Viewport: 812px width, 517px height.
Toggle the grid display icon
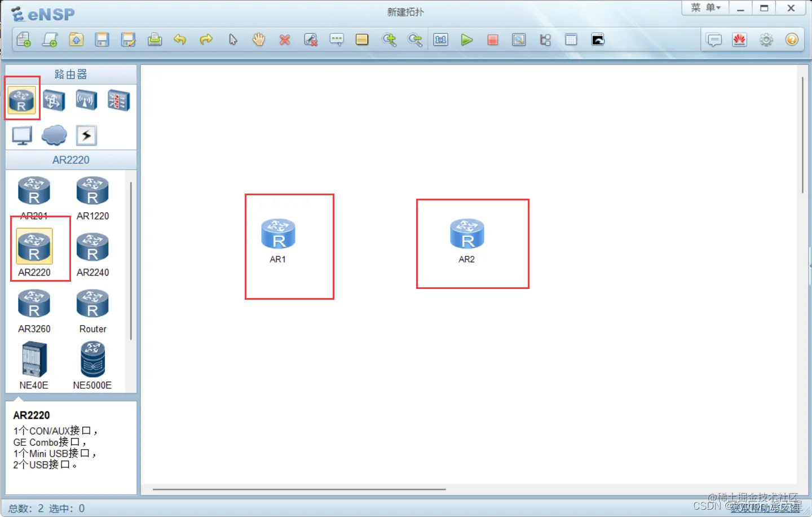(x=571, y=40)
